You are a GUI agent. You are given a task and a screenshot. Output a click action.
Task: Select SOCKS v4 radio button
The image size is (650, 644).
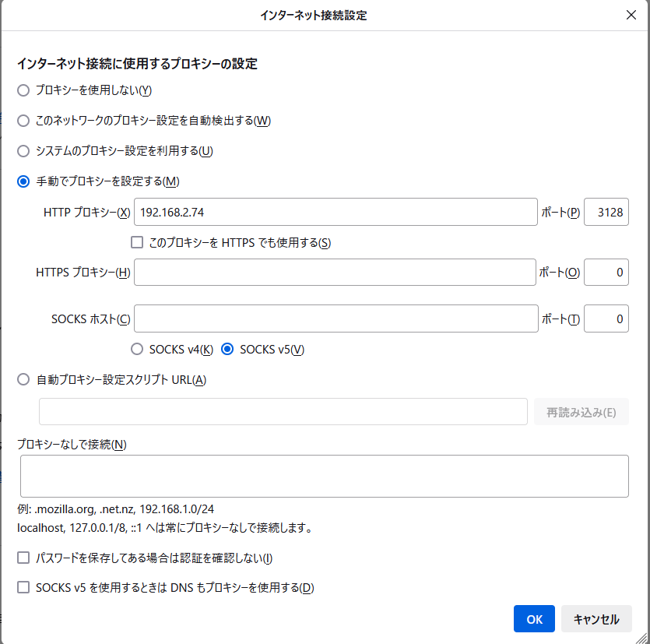[x=137, y=349]
